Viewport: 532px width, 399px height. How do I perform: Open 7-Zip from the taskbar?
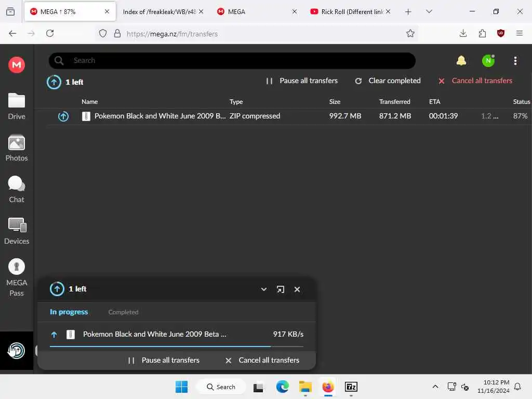pos(351,387)
